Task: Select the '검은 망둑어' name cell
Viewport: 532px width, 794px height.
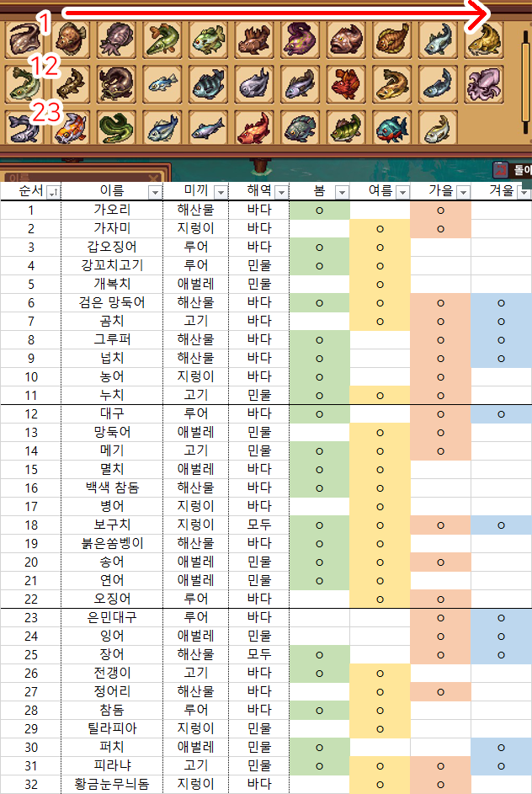Action: pyautogui.click(x=112, y=302)
